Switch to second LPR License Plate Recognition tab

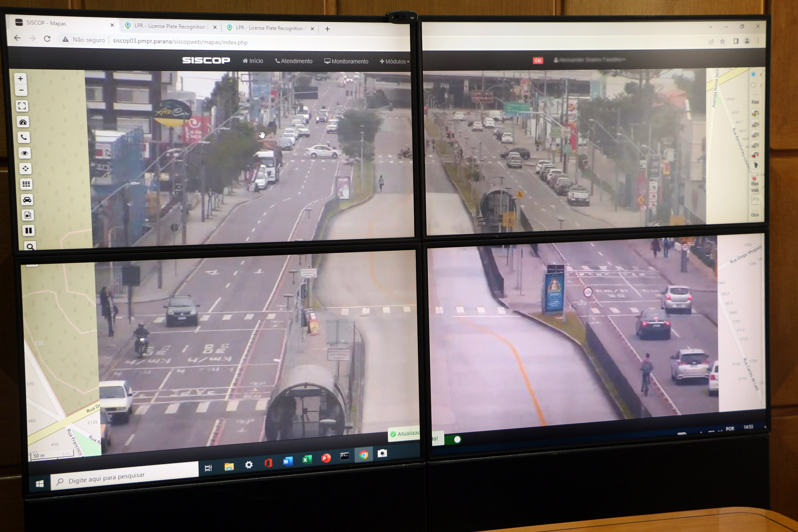coord(270,28)
